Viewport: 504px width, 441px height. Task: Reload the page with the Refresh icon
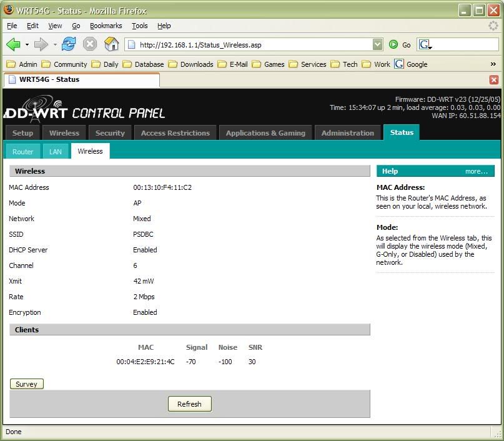(x=69, y=44)
